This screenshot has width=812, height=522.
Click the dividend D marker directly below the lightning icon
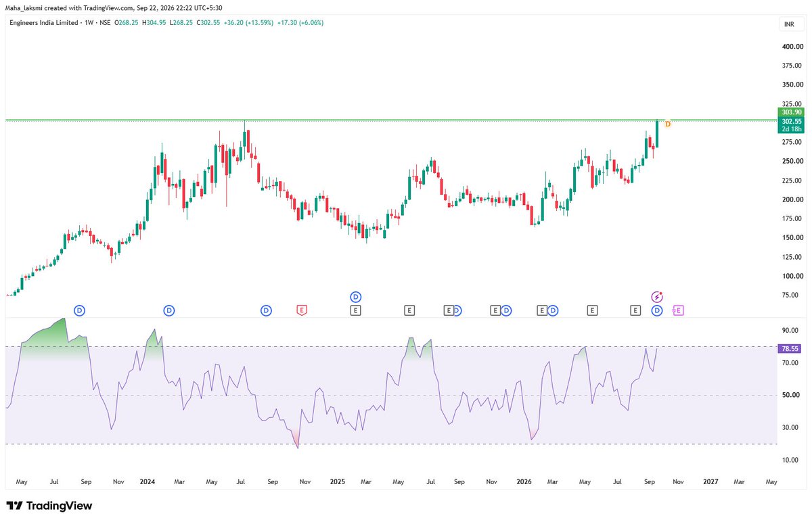pos(657,310)
